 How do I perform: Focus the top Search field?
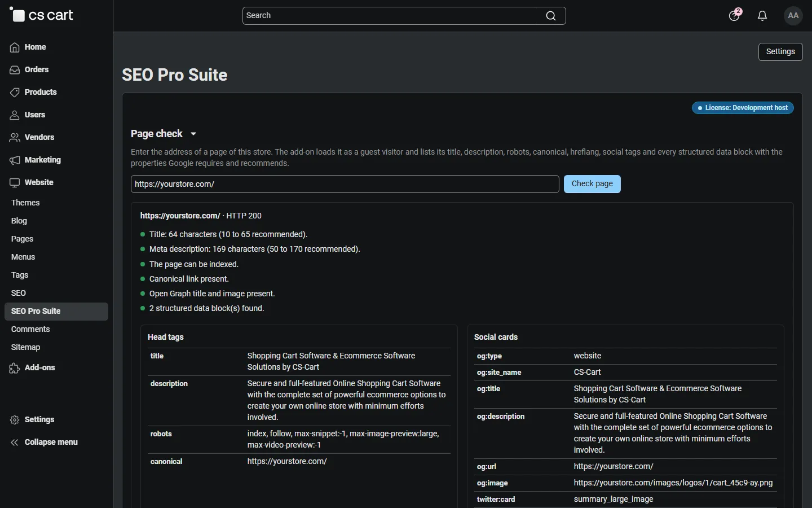[x=404, y=16]
